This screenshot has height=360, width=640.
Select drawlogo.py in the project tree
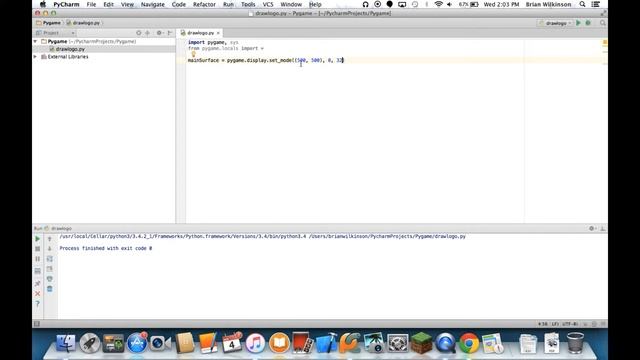coord(70,49)
